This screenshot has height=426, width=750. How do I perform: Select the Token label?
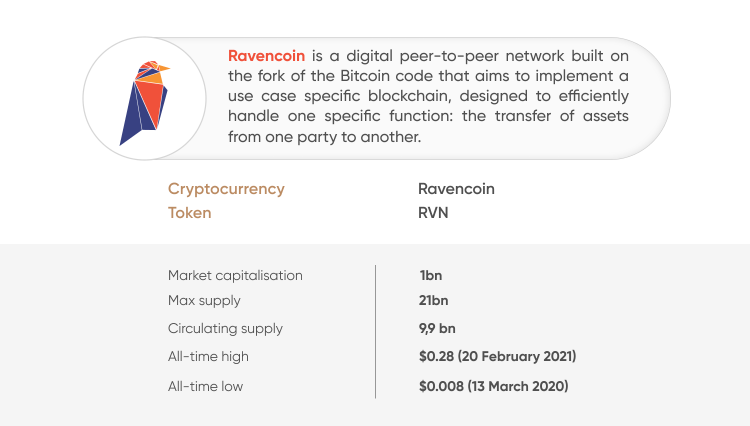[x=189, y=213]
